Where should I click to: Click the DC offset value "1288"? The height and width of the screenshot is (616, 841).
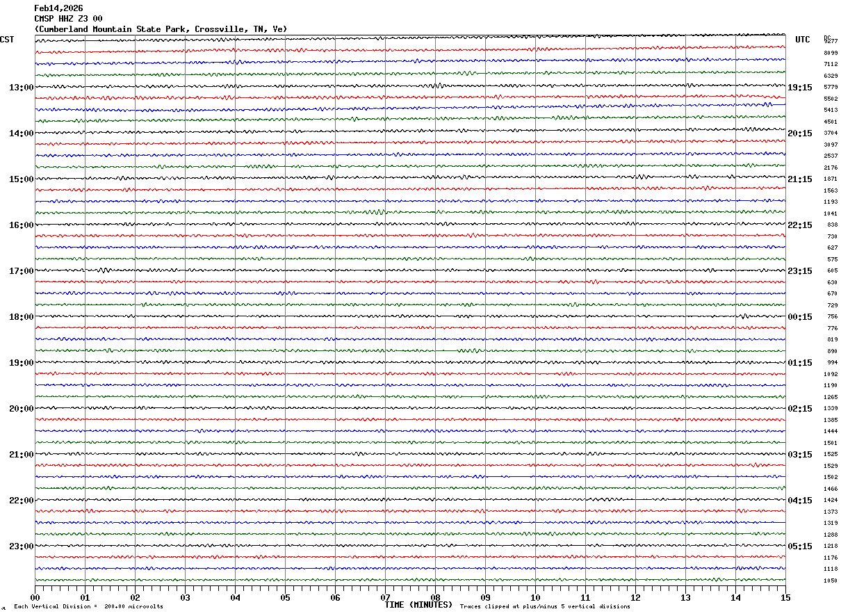click(831, 535)
